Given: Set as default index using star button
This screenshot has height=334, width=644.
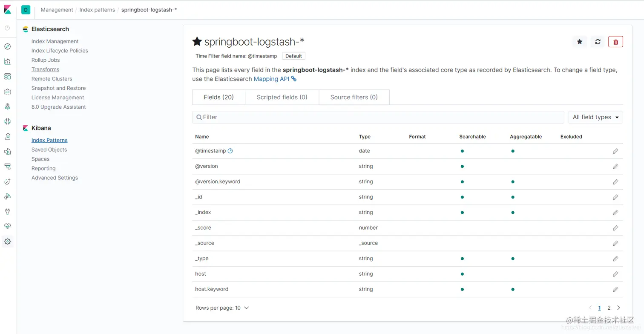Looking at the screenshot, I should (x=579, y=42).
